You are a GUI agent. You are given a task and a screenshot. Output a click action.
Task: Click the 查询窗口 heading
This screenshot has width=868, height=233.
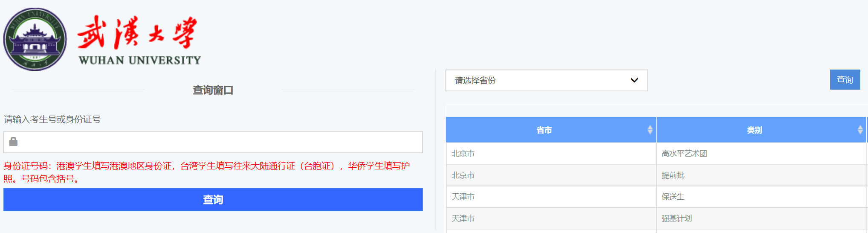pyautogui.click(x=213, y=90)
